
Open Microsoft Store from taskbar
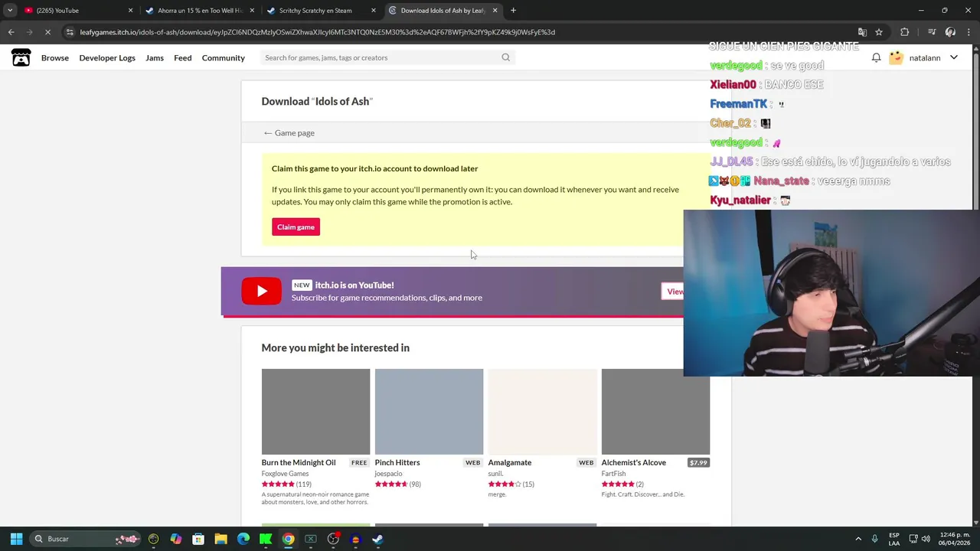pyautogui.click(x=198, y=539)
